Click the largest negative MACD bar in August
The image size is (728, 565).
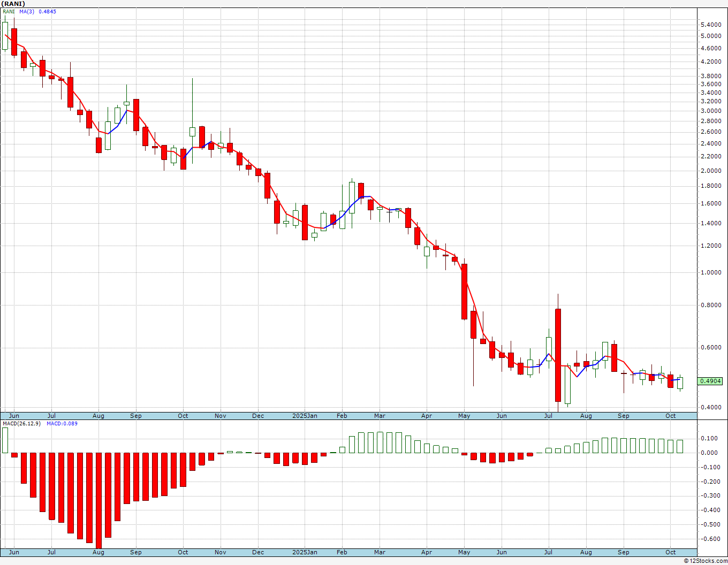99,500
